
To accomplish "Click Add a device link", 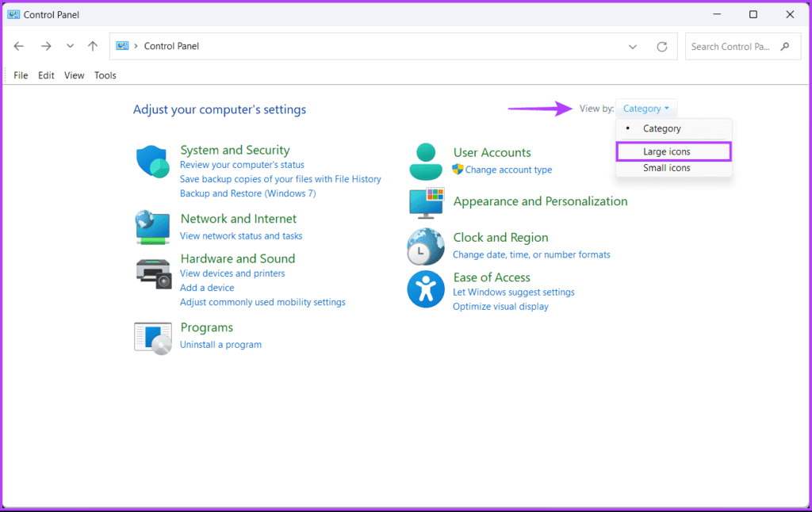I will pos(207,288).
